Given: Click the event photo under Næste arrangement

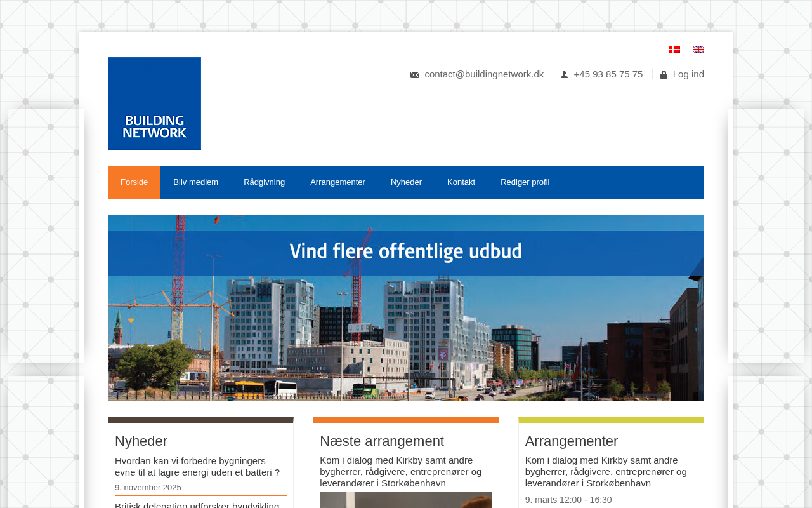Looking at the screenshot, I should pyautogui.click(x=406, y=500).
